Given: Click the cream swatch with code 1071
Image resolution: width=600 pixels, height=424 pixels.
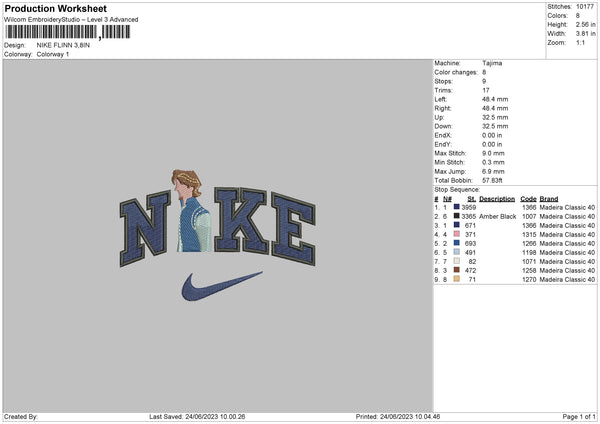Looking at the screenshot, I should tap(456, 261).
